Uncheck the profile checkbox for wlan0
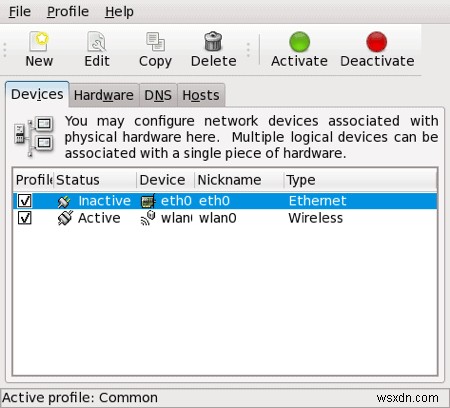450x408 pixels. [25, 218]
